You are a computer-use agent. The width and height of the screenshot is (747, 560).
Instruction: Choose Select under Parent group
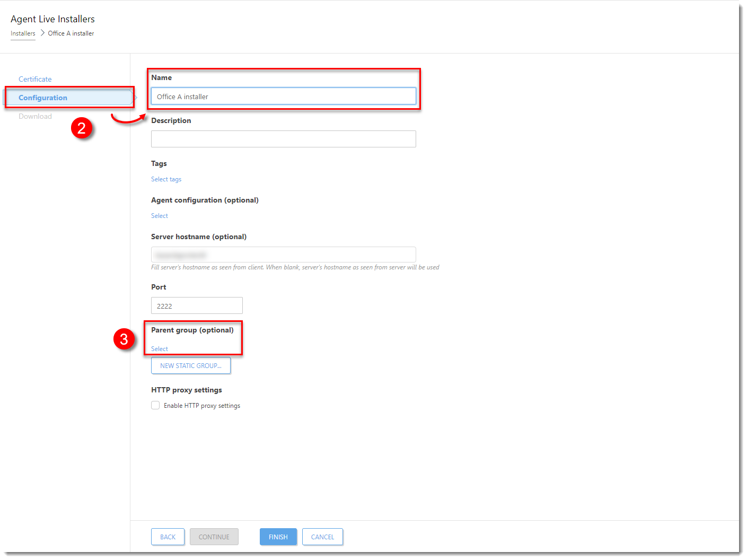point(159,349)
